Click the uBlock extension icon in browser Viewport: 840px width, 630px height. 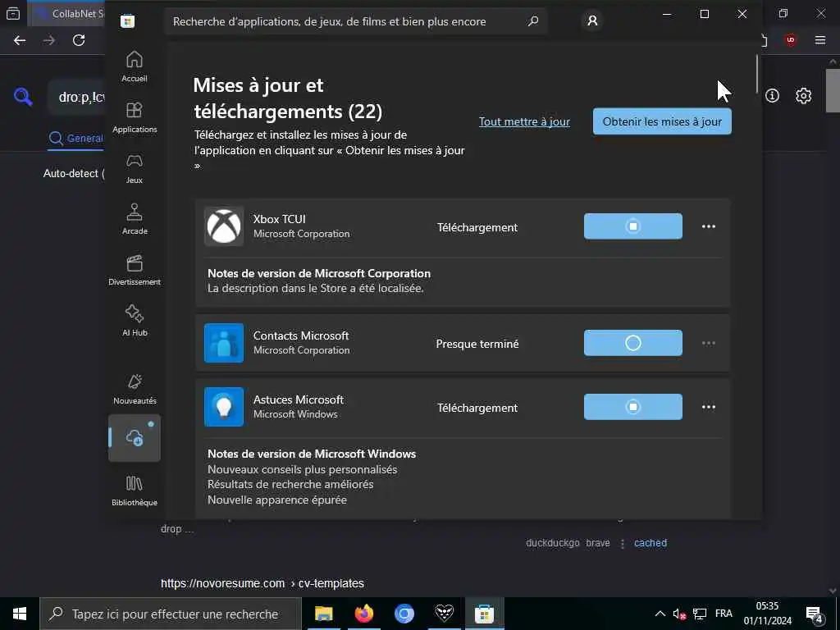(x=791, y=40)
